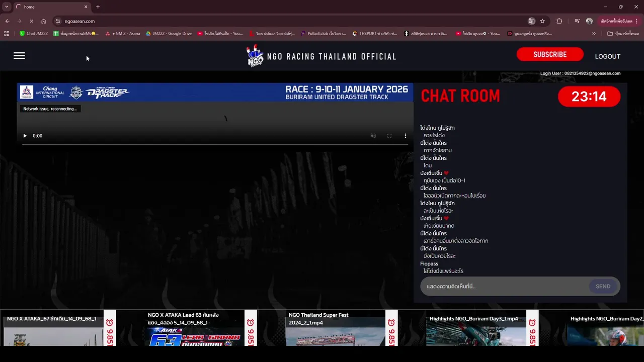Select the home browser tab
The width and height of the screenshot is (644, 362).
51,7
